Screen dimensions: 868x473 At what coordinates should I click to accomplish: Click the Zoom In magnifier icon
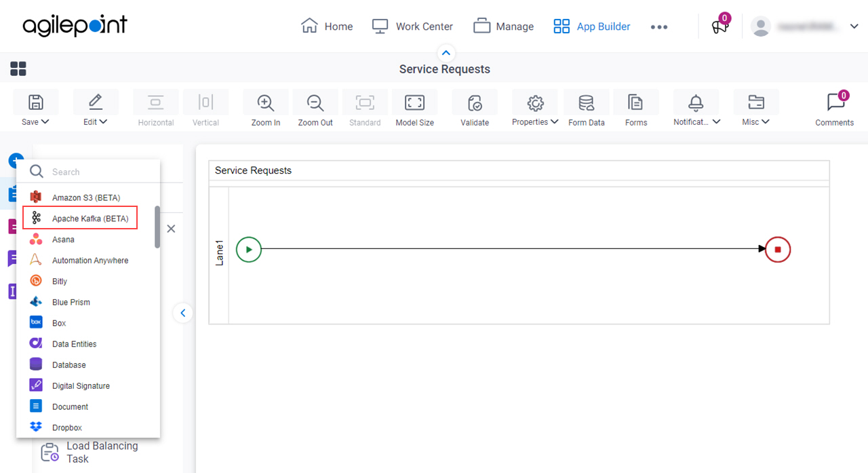(x=265, y=102)
